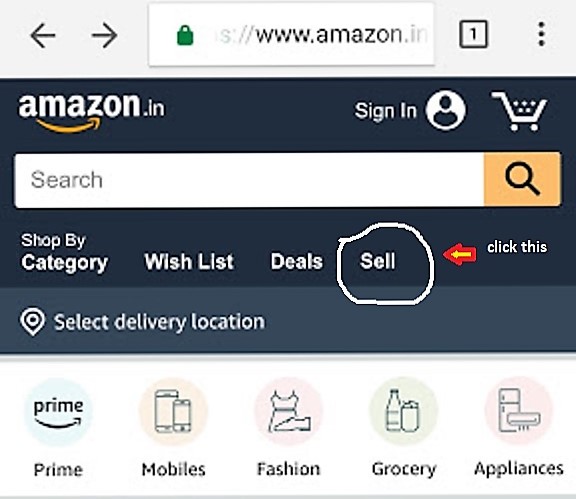This screenshot has width=576, height=499.
Task: Click the Sell link
Action: coord(378,261)
